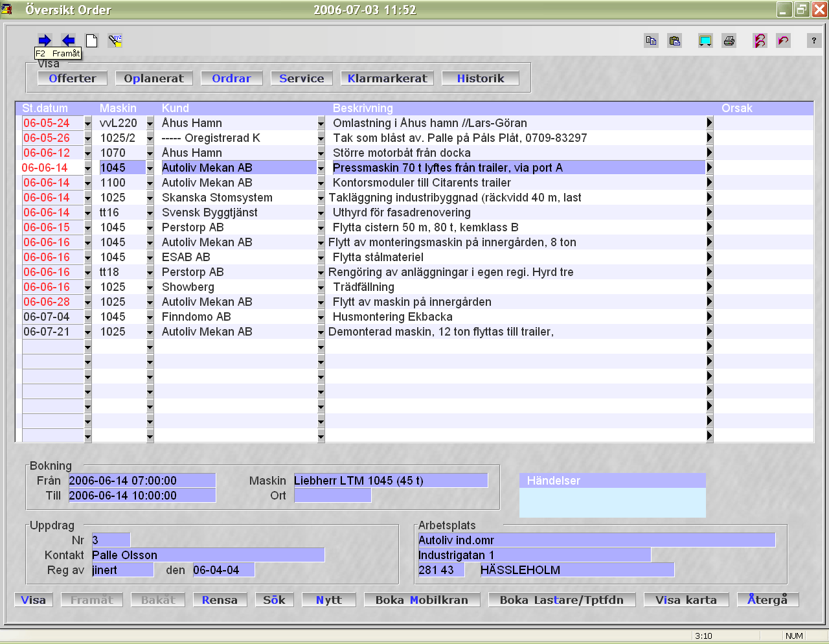Click the Rensa button
Image resolution: width=829 pixels, height=644 pixels.
coord(220,600)
